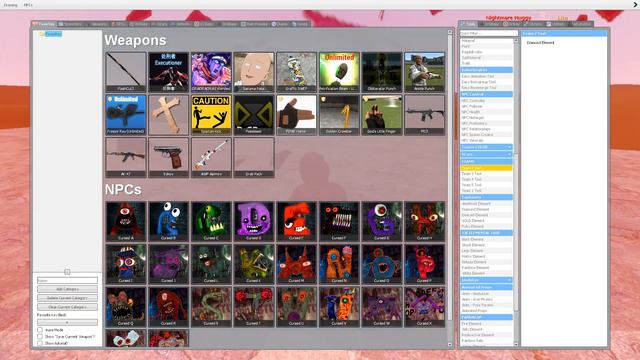
Task: Expand the collapsed category below the Void Element row
Action: click(x=486, y=280)
